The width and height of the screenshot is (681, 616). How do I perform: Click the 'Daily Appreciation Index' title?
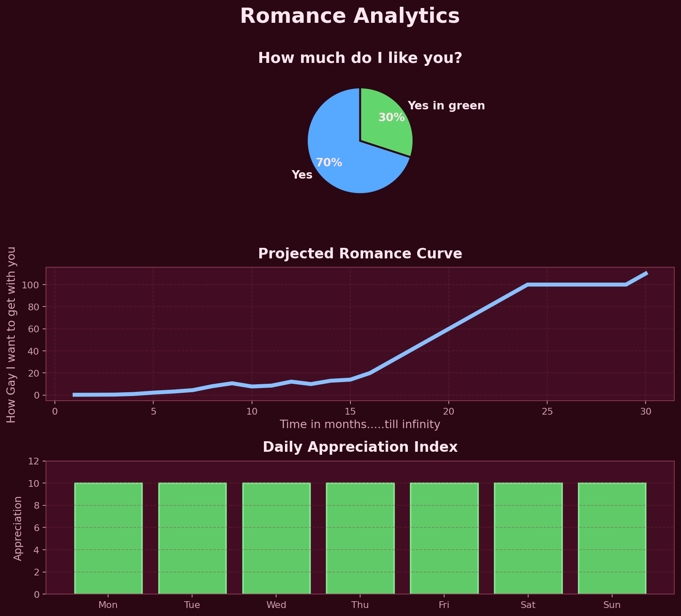(360, 447)
